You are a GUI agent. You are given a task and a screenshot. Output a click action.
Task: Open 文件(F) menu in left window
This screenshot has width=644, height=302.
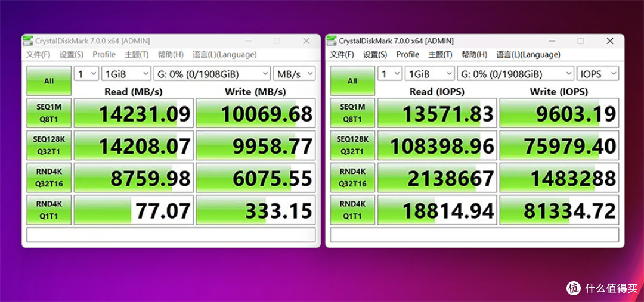[x=39, y=55]
